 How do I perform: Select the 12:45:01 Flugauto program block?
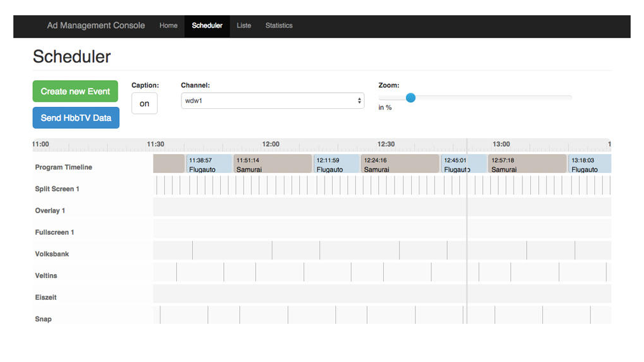coord(464,164)
